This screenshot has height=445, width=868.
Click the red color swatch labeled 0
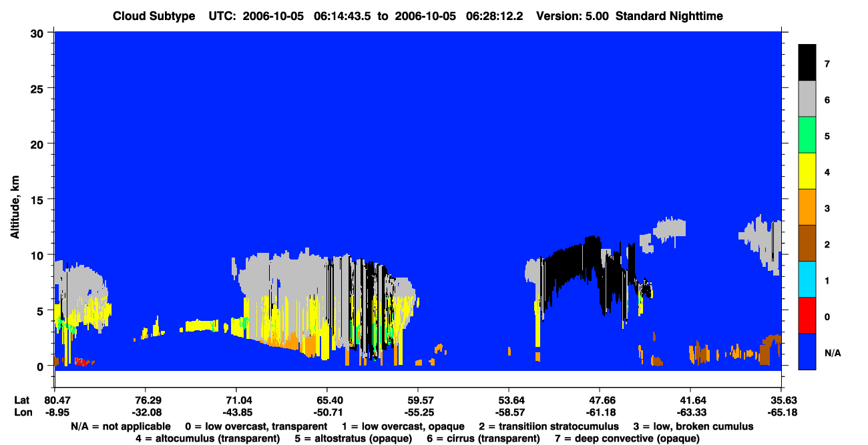tap(807, 316)
